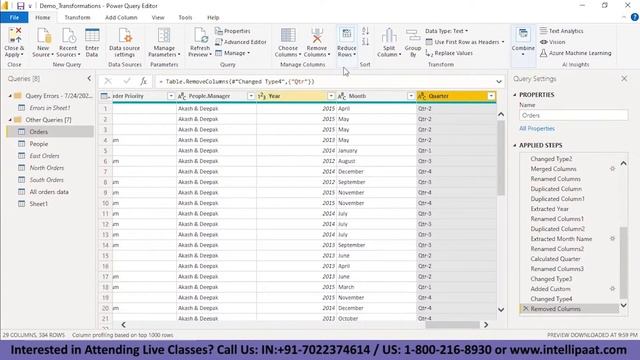
Task: Click Vision in AI Insights
Action: pos(553,42)
